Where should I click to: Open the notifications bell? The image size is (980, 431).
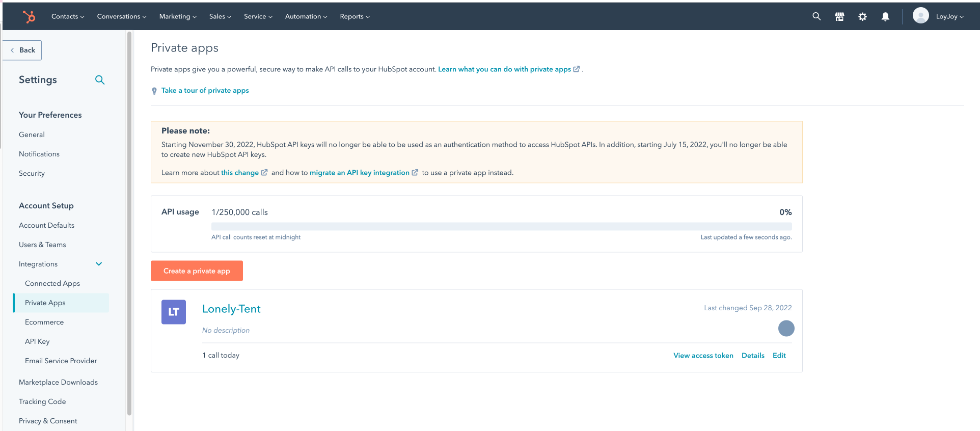pos(885,17)
